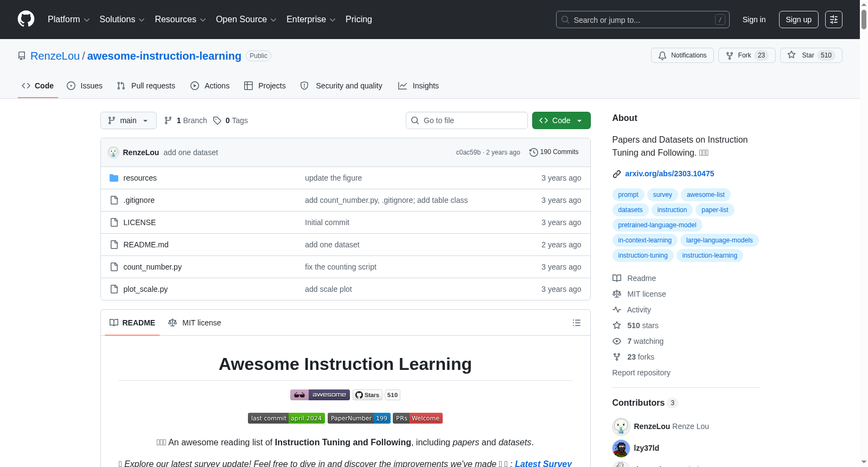Viewport: 868px width, 467px height.
Task: Click the count_number.py file icon
Action: click(x=114, y=267)
